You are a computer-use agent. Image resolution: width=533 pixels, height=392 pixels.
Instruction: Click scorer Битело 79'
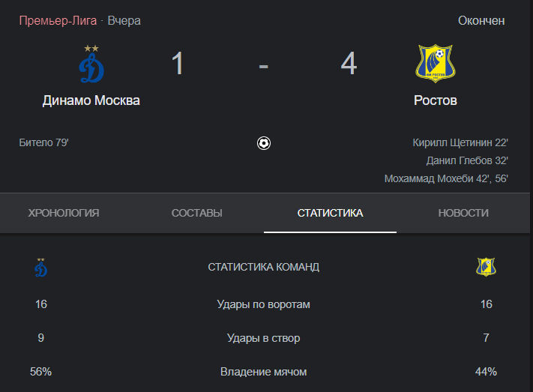(x=43, y=142)
